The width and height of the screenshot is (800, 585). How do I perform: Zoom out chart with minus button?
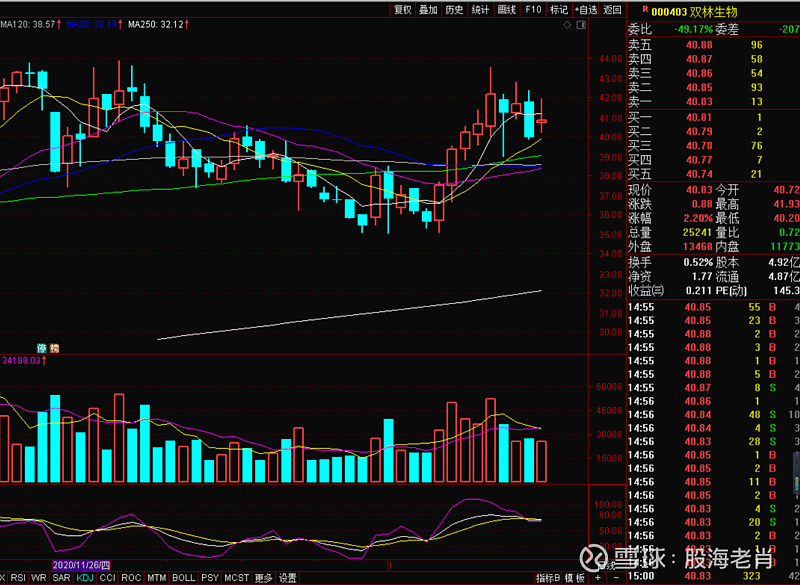point(616,578)
